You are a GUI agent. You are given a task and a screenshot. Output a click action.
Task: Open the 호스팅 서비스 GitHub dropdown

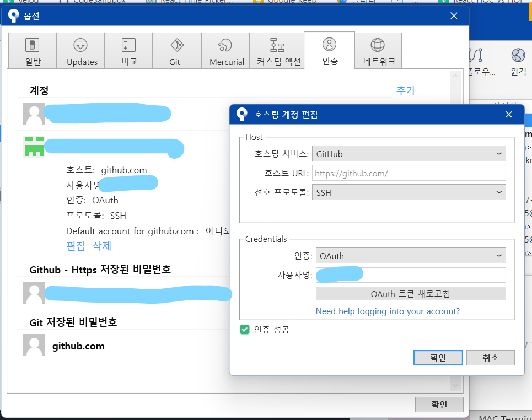click(x=409, y=154)
